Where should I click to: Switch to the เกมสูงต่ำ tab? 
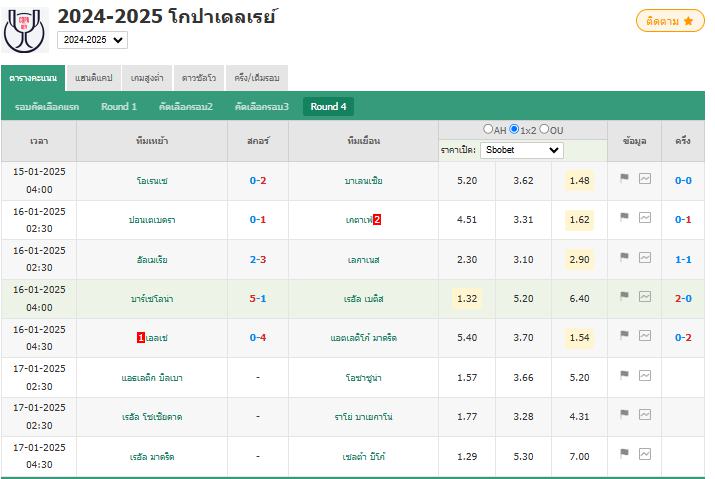[147, 78]
